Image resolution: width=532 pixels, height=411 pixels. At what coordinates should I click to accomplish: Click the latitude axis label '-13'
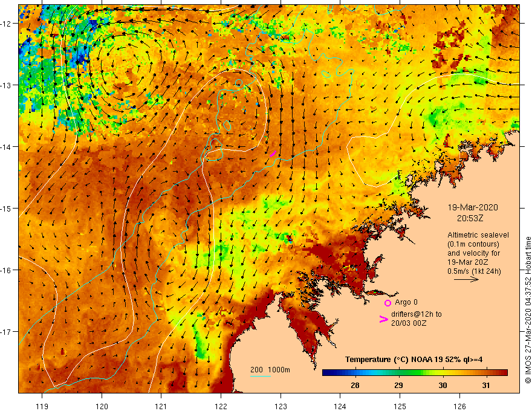pos(7,85)
